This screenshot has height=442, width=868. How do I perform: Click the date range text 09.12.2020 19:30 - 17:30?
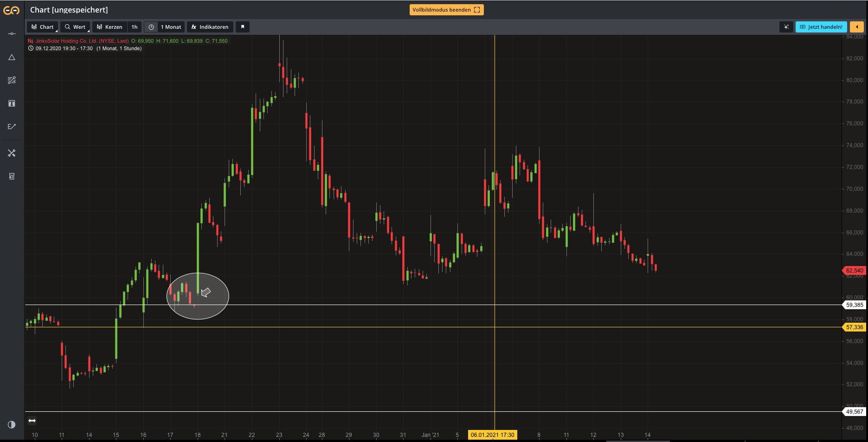click(64, 48)
